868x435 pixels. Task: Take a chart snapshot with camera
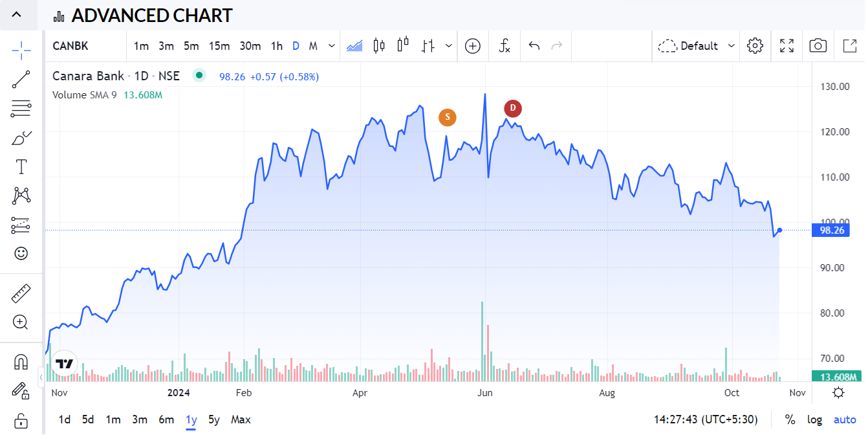818,46
